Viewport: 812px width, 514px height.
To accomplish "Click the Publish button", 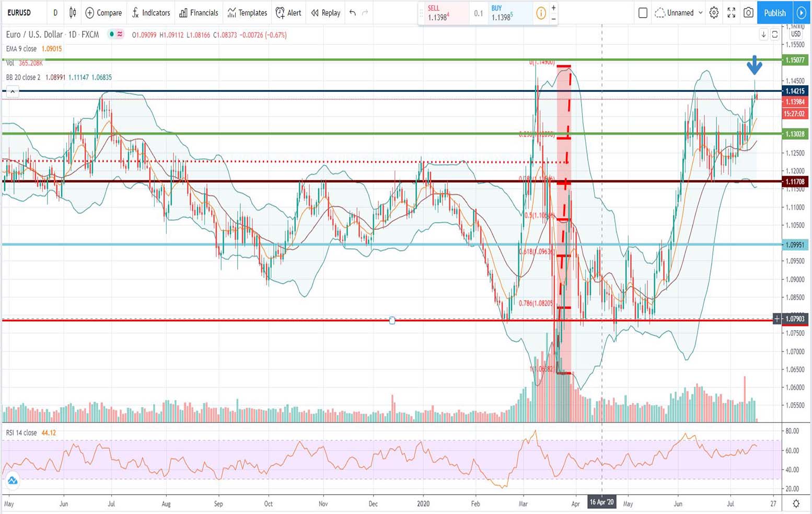I will click(774, 13).
